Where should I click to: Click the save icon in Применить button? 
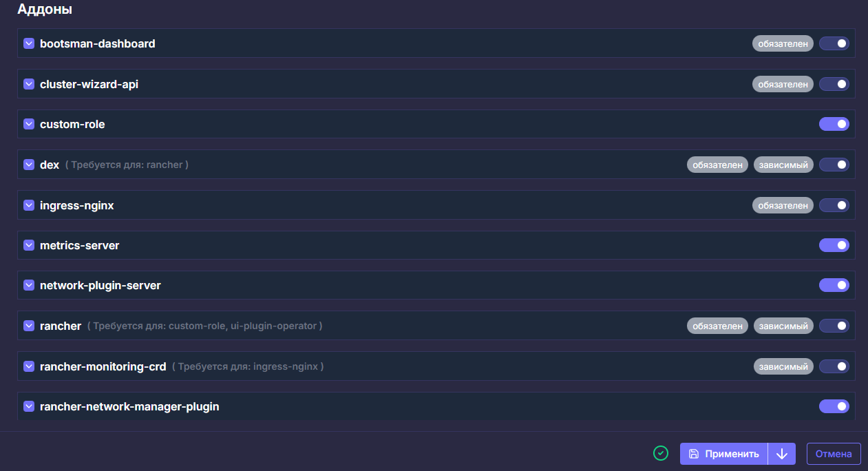[694, 454]
